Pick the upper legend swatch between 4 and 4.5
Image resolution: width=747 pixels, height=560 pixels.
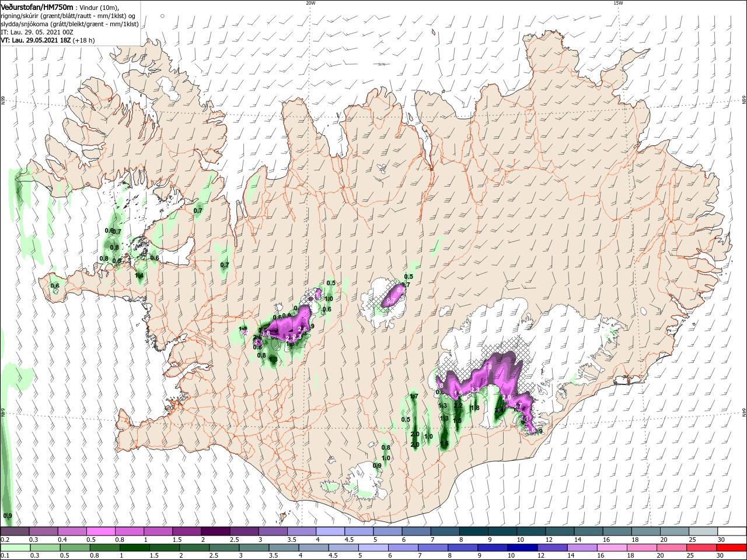(x=330, y=531)
